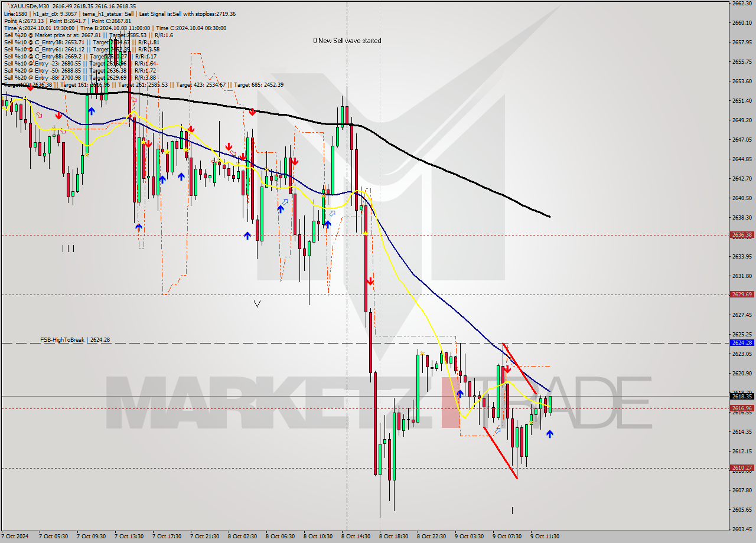Click the FSB-HighToBreak 2624.28 label

75,340
